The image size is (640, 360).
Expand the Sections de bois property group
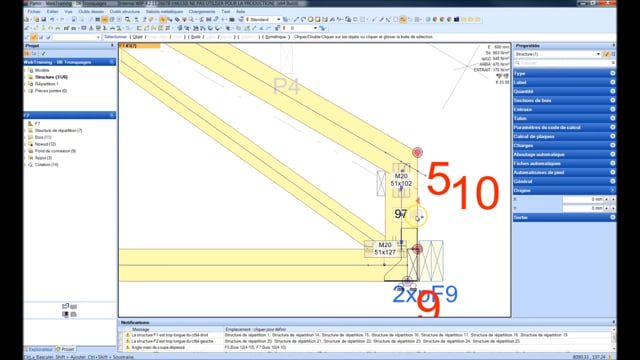[564, 100]
